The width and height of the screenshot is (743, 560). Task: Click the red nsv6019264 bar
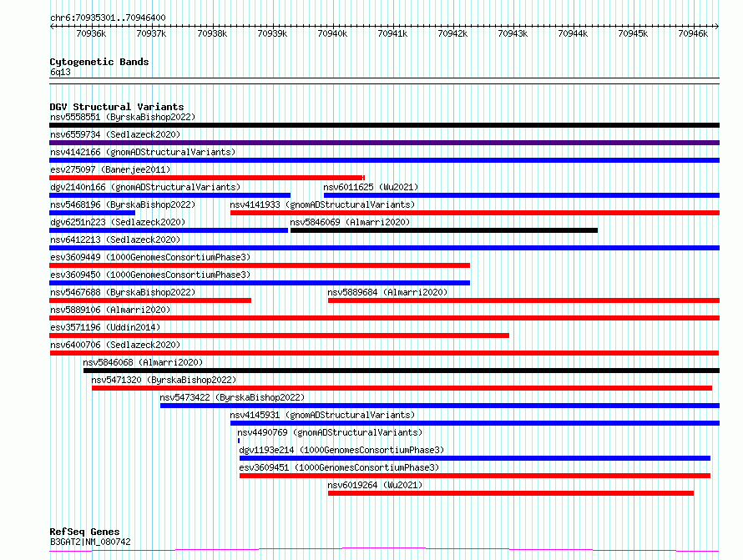point(511,493)
